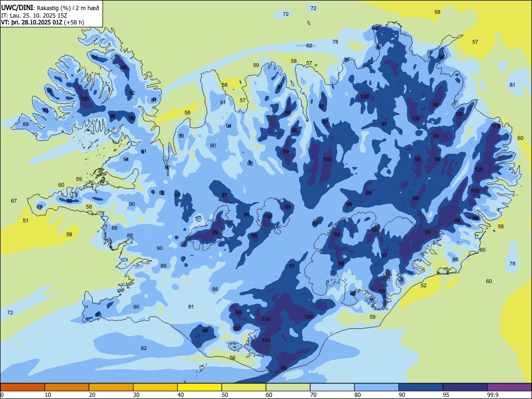Pick the light blue 70–80 legend swatch

pos(332,387)
